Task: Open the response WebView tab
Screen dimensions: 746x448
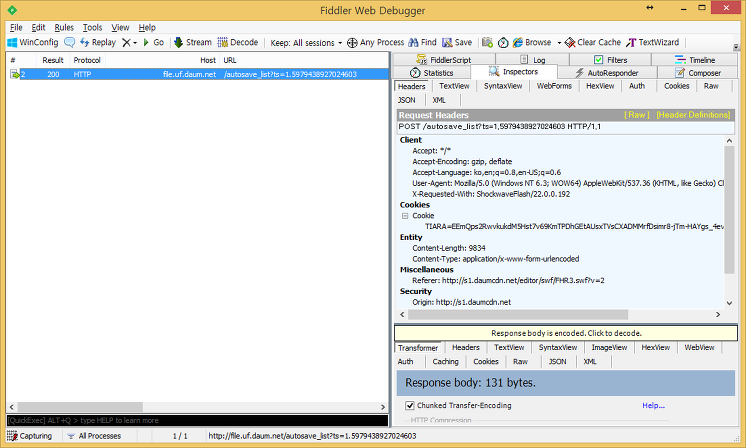Action: 699,348
